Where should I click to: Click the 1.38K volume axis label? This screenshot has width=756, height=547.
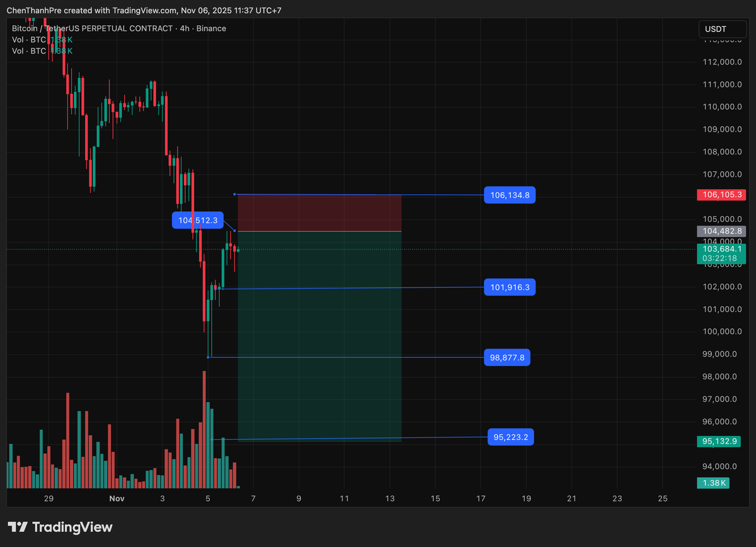coord(713,483)
